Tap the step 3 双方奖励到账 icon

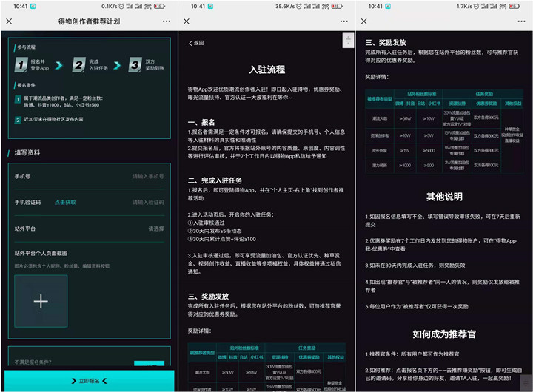(x=135, y=66)
